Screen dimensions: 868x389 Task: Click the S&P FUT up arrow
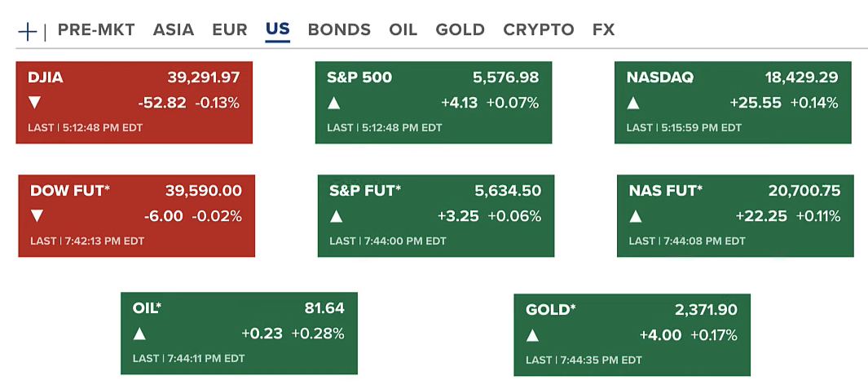tap(336, 216)
